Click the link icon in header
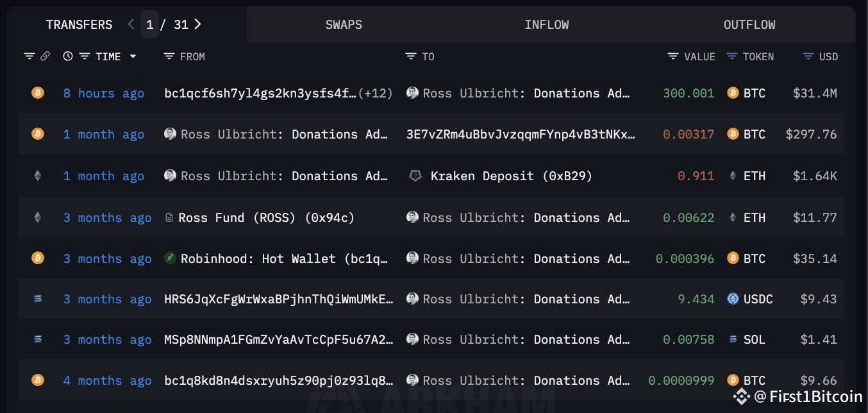This screenshot has width=868, height=413. pyautogui.click(x=45, y=56)
